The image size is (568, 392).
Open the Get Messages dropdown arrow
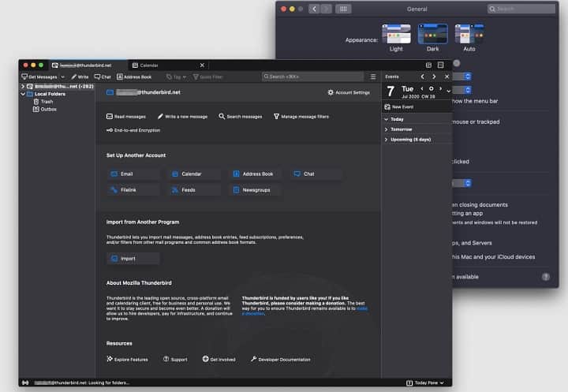62,77
